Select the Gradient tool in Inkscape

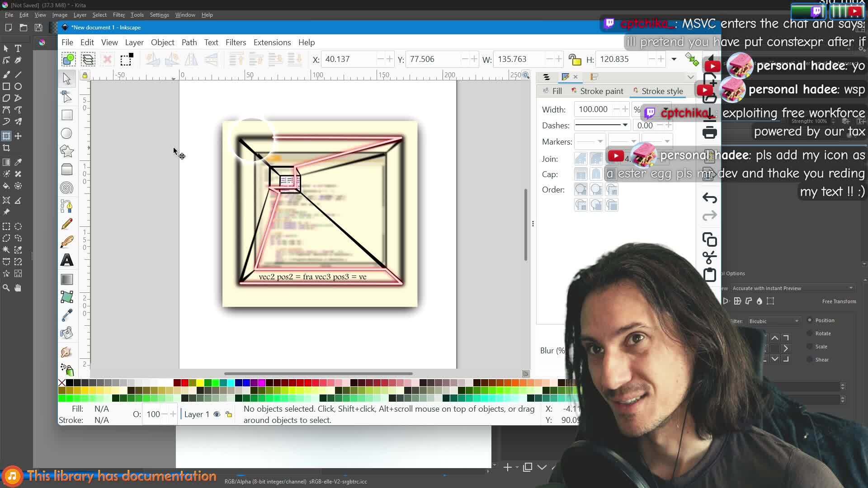[67, 279]
